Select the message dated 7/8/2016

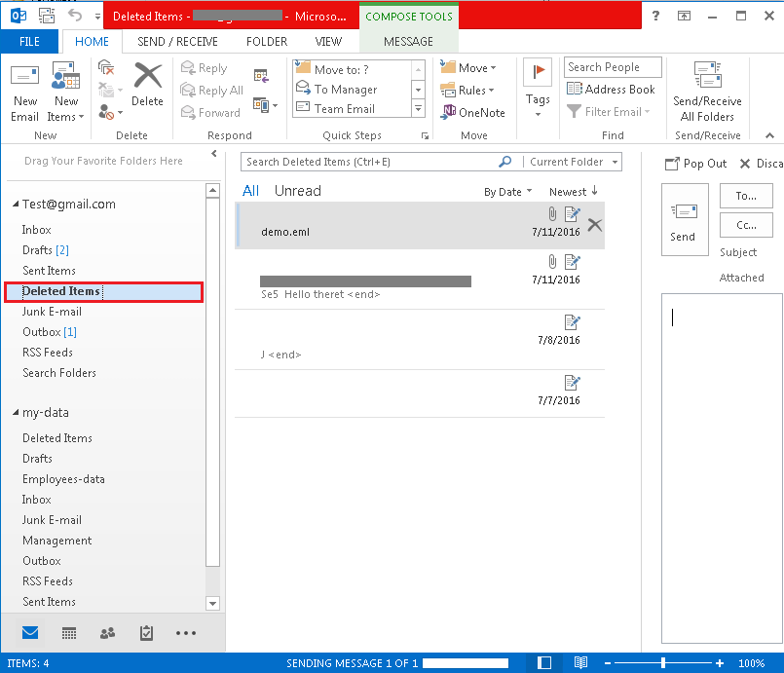[419, 340]
